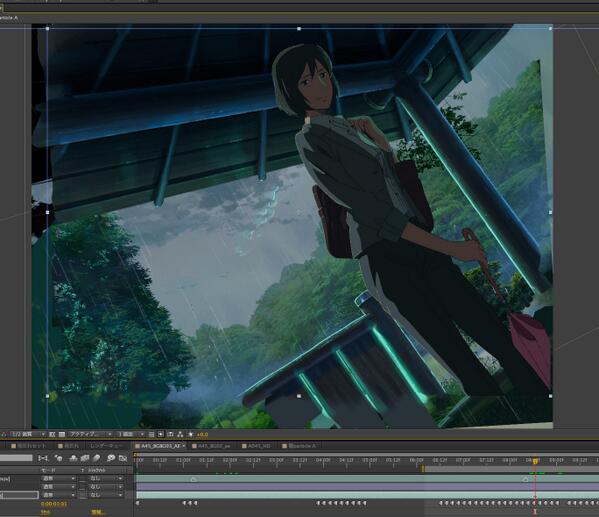Toggle pixel aspect ratio correction icon
Screen dimensions: 599x517
point(151,434)
